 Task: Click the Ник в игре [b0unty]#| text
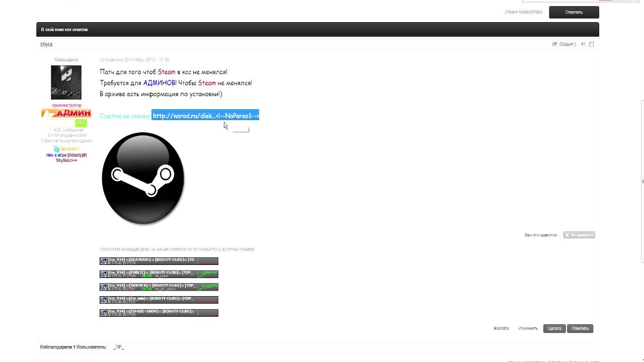(x=66, y=155)
